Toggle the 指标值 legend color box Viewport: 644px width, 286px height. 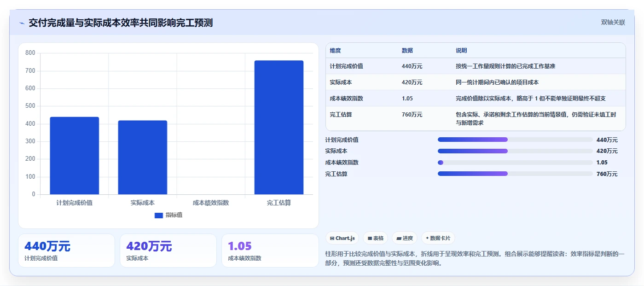[158, 215]
